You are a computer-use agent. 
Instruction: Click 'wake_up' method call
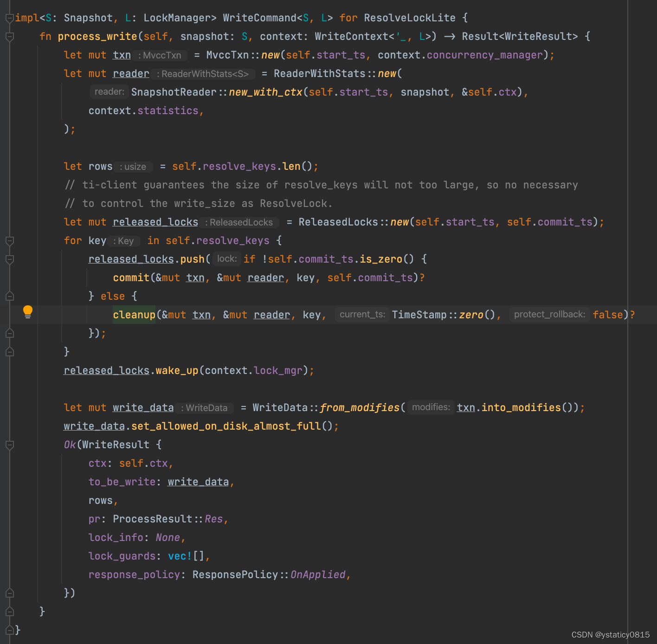tap(177, 371)
